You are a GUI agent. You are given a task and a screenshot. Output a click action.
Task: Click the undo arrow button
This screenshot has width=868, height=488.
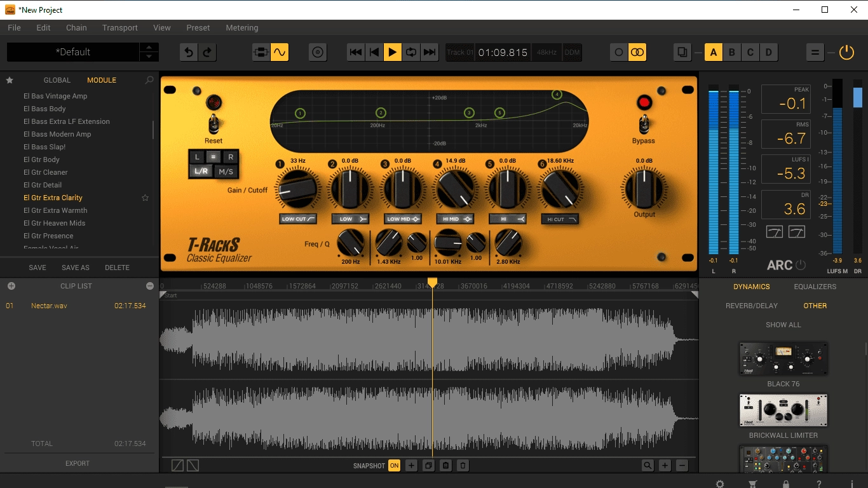(188, 52)
